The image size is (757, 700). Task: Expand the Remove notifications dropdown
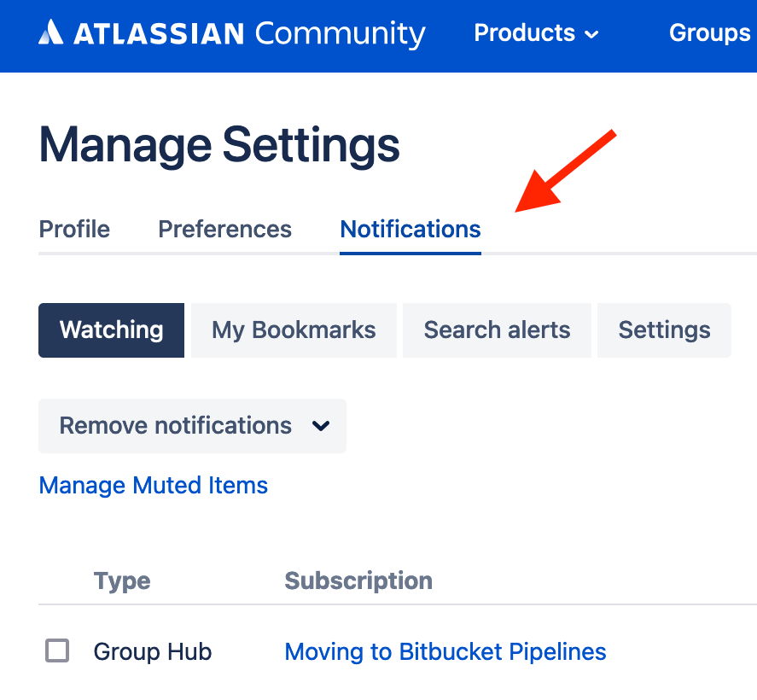coord(192,426)
